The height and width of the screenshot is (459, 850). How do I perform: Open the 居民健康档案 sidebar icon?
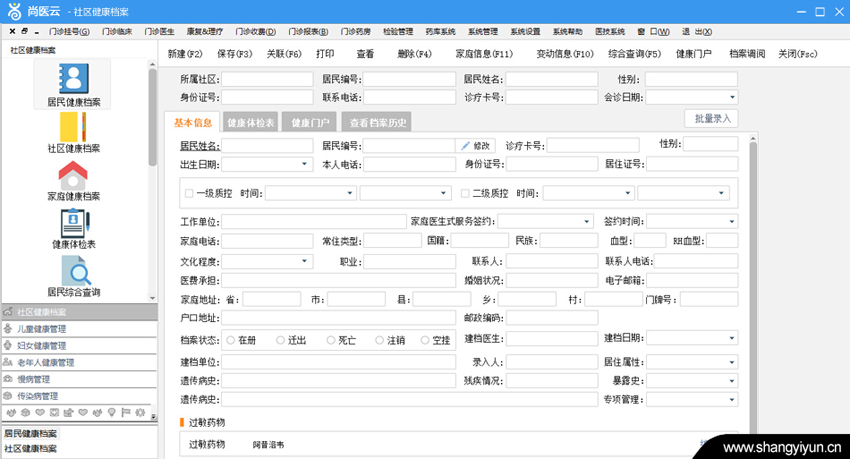[73, 79]
